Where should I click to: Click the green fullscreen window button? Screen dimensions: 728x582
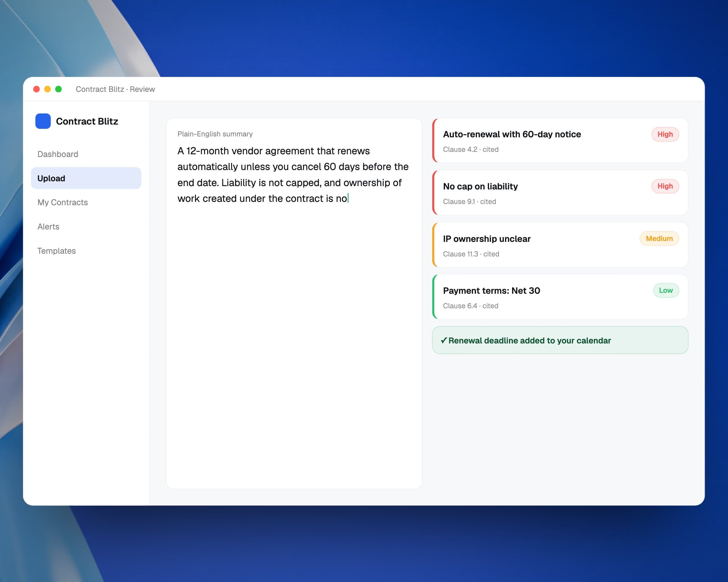pyautogui.click(x=59, y=89)
